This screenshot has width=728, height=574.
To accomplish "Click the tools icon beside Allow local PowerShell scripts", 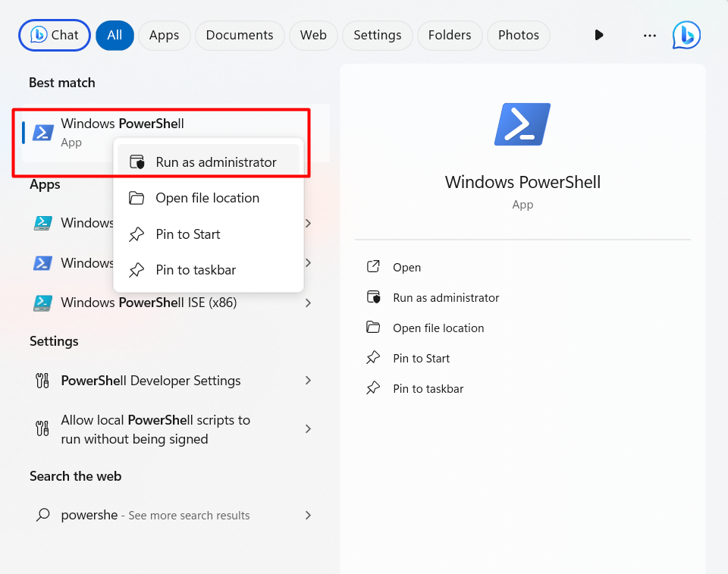I will (x=42, y=428).
